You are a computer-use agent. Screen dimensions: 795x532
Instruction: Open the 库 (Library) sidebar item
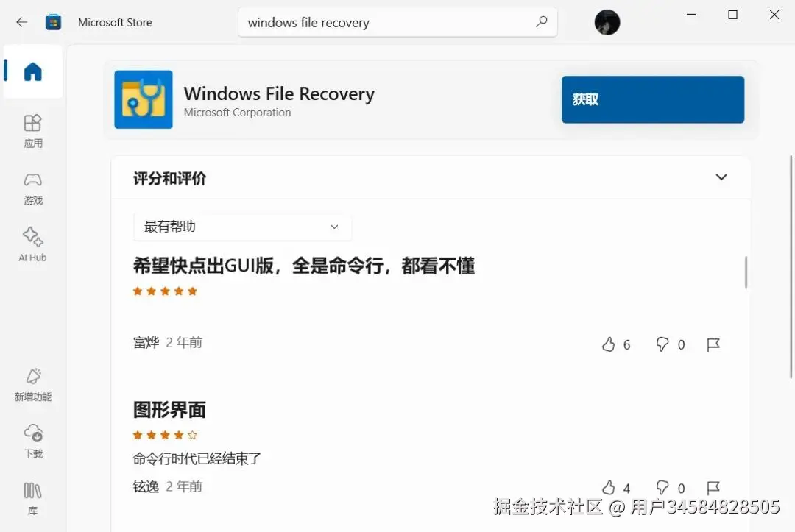(33, 499)
